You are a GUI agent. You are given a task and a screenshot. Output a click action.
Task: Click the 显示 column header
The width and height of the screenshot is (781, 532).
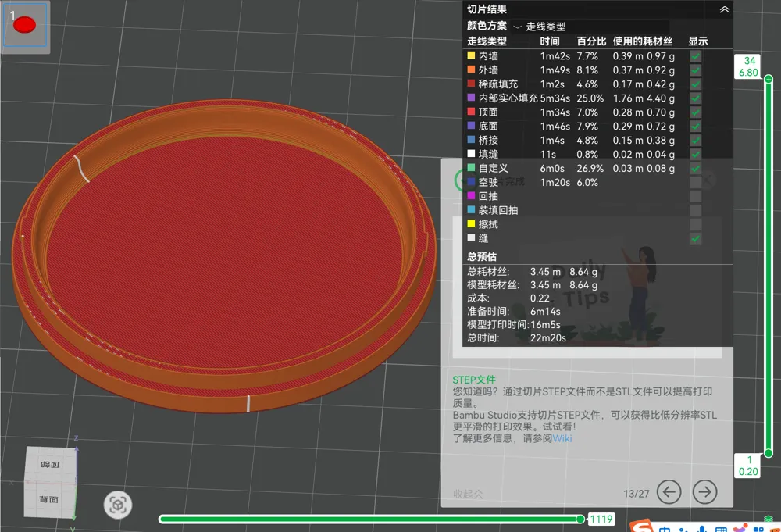[697, 41]
